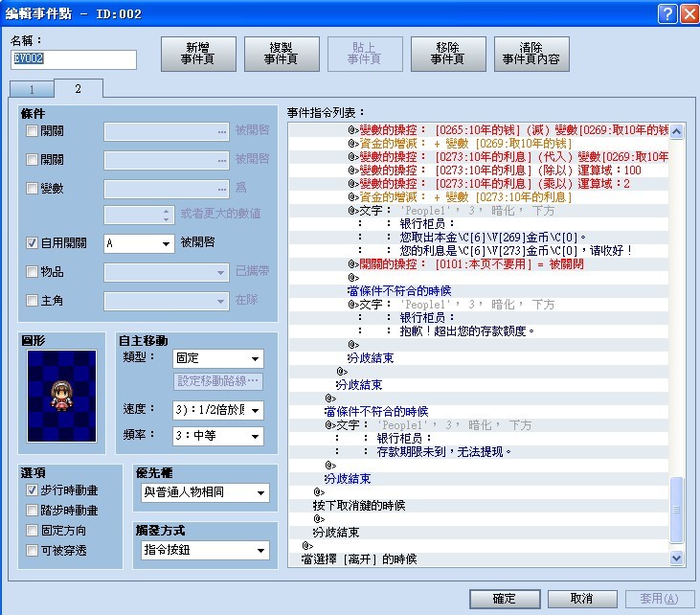The height and width of the screenshot is (615, 700).
Task: Open the self switch A dropdown
Action: (x=139, y=243)
